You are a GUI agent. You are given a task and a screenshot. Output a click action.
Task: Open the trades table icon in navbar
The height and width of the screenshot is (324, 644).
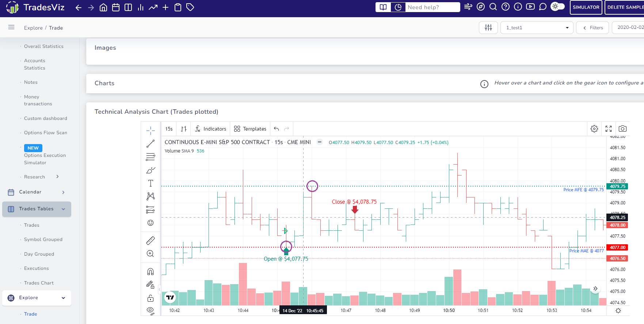click(128, 7)
